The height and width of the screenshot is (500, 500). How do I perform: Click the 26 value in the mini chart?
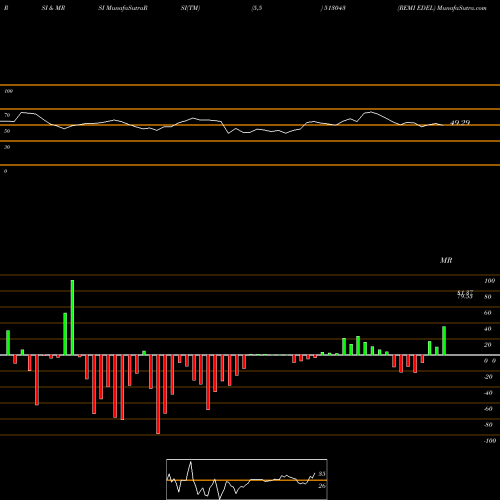tap(322, 486)
